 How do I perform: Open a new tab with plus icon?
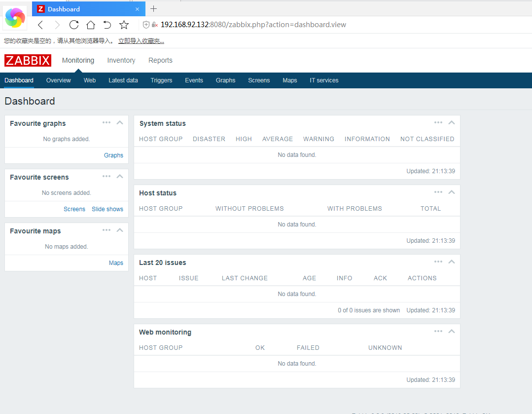tap(153, 8)
